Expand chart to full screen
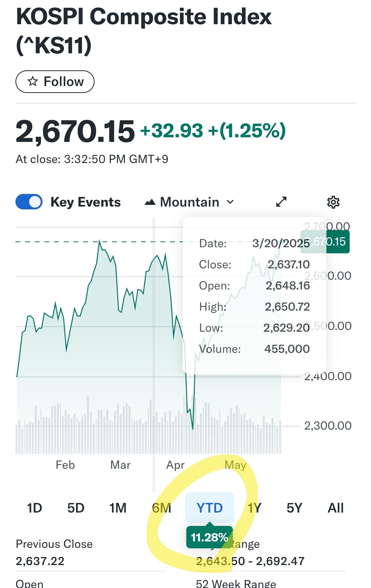This screenshot has height=588, width=371. point(281,202)
